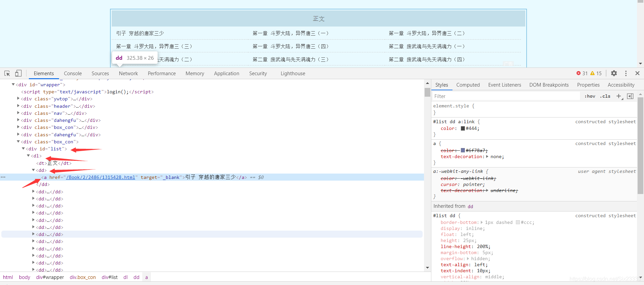Click the dd link in Inherited from
This screenshot has width=644, height=285.
click(x=470, y=206)
